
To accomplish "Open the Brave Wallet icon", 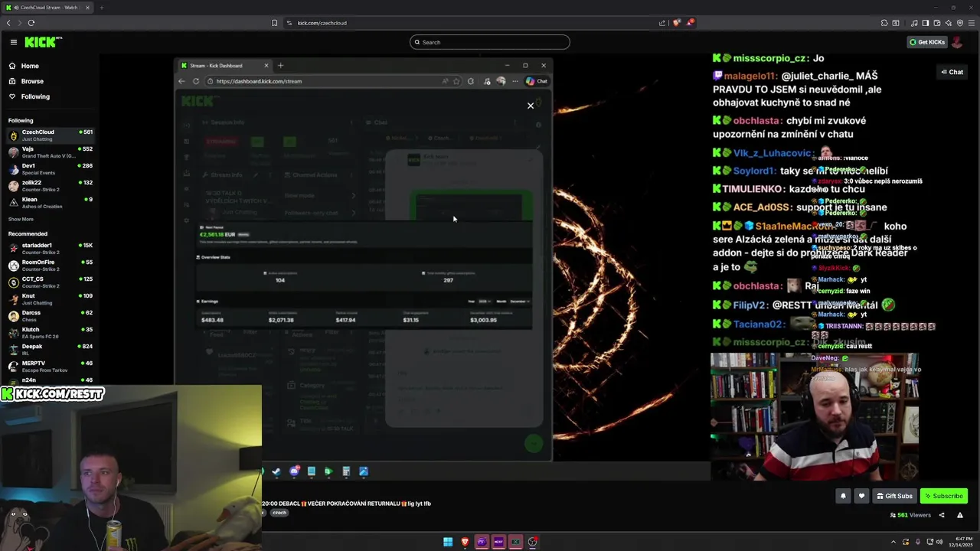I will coord(936,23).
